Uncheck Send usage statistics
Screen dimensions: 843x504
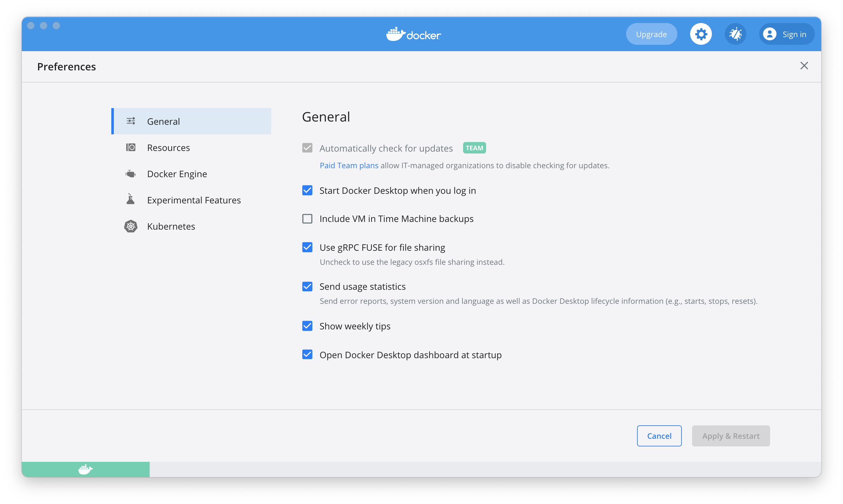[x=307, y=286]
